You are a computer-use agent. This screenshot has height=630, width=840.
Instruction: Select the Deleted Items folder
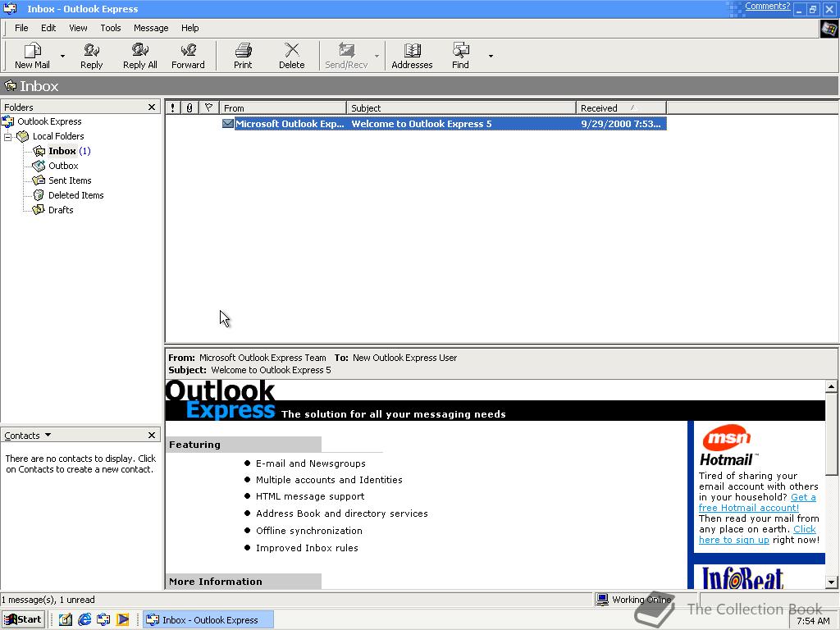75,195
